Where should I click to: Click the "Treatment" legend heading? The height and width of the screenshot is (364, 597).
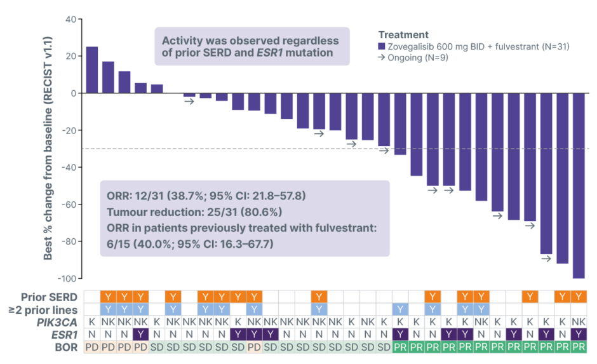click(403, 34)
